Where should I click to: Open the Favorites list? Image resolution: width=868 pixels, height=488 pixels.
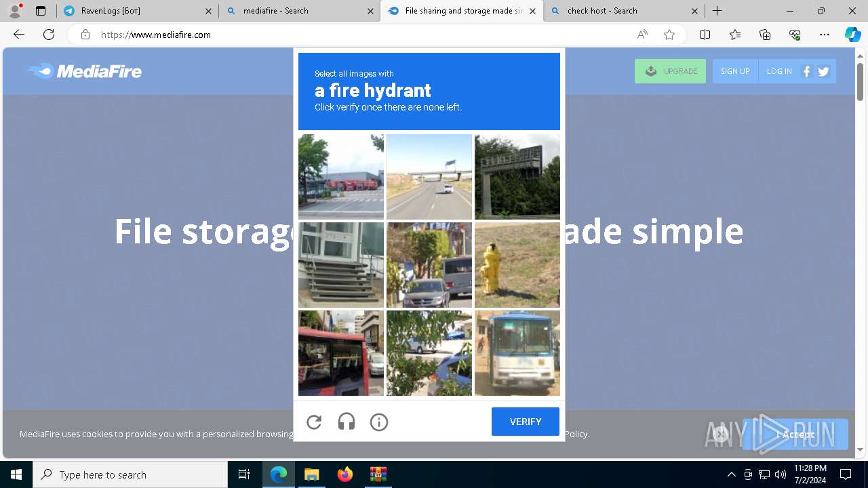click(735, 35)
